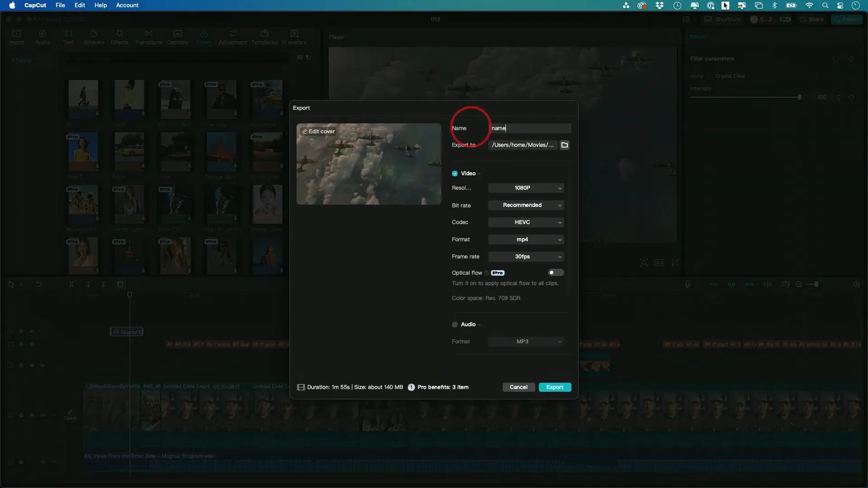This screenshot has width=868, height=488.
Task: Open the File menu in menu bar
Action: click(60, 5)
